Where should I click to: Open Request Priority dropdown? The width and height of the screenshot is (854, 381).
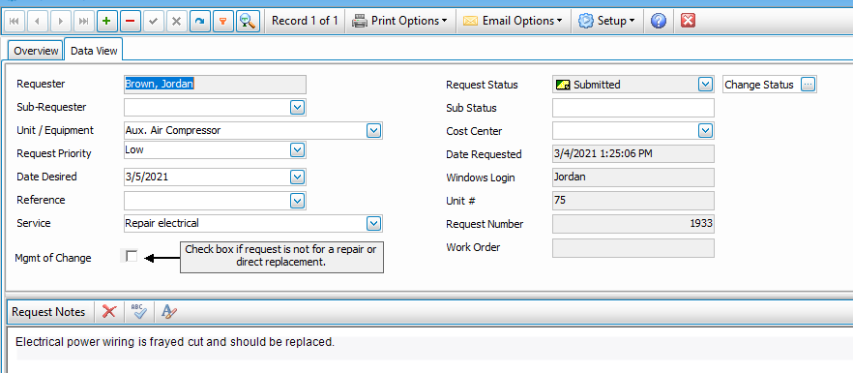297,150
